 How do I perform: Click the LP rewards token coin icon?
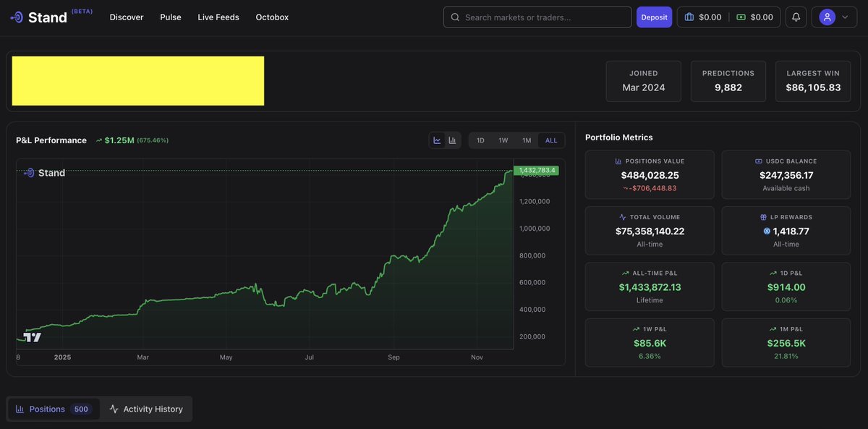(767, 232)
